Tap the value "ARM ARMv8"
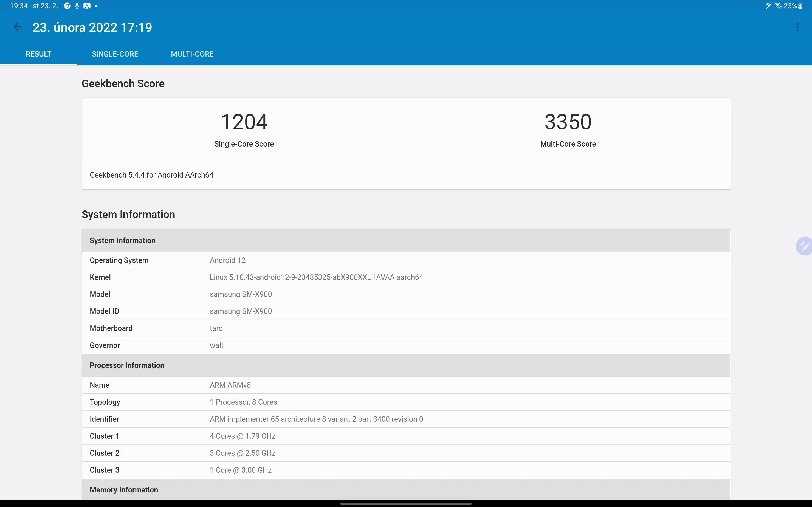This screenshot has height=507, width=812. (x=230, y=385)
